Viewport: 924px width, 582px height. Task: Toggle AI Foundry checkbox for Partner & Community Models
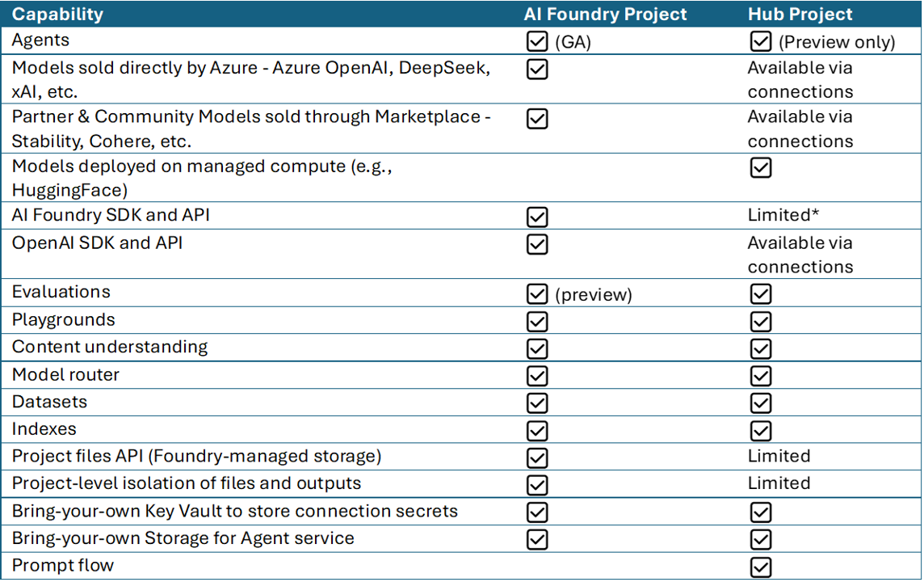537,119
